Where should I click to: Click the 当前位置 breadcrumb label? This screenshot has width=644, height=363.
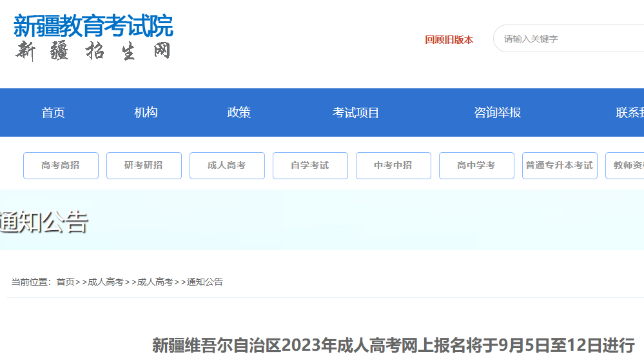pos(31,282)
